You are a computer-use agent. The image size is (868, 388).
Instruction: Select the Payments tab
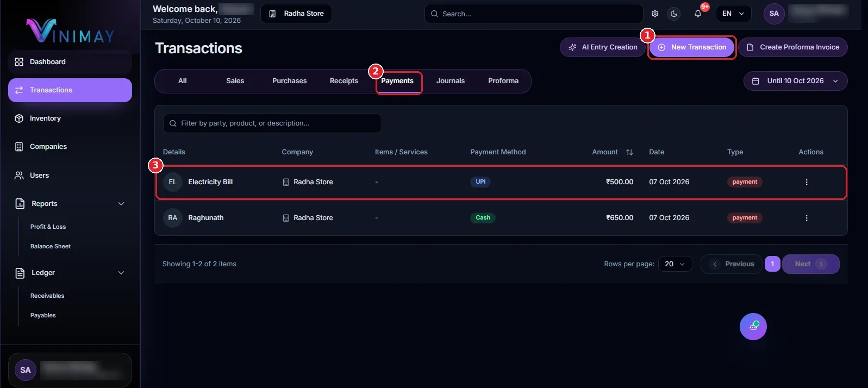[x=397, y=81]
